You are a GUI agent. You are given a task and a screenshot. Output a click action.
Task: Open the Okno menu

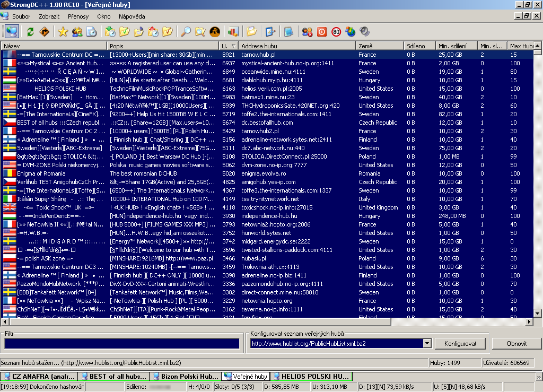coord(103,16)
